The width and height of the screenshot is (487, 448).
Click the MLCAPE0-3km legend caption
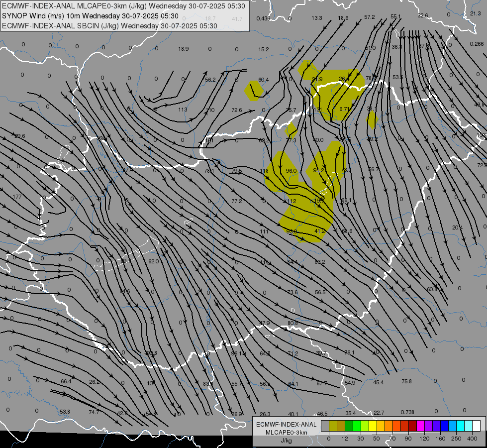pyautogui.click(x=287, y=433)
